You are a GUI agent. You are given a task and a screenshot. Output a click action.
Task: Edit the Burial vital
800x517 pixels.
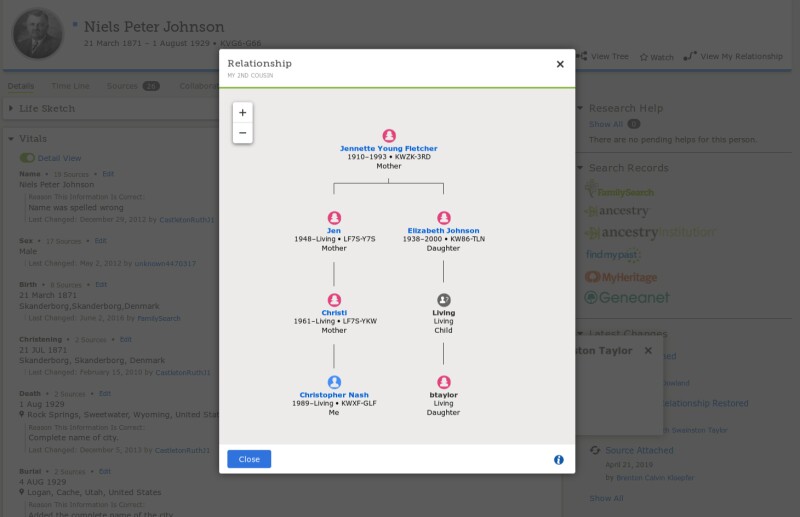tap(105, 472)
